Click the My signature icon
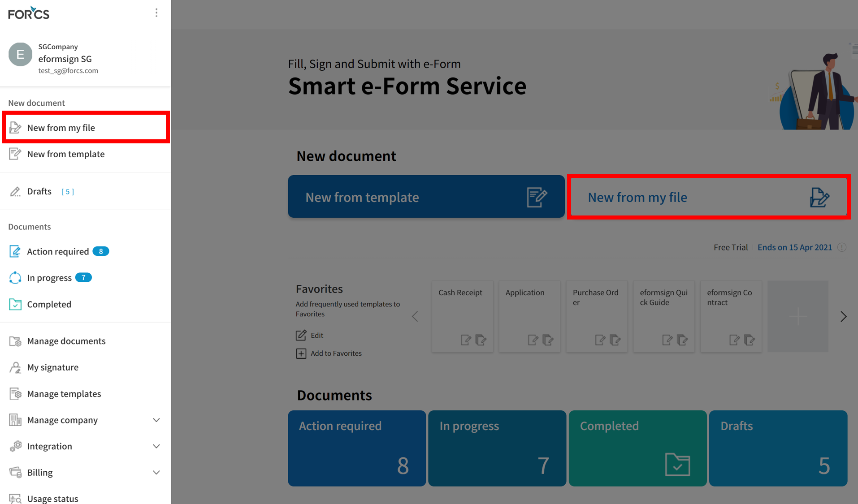The image size is (858, 504). point(15,367)
